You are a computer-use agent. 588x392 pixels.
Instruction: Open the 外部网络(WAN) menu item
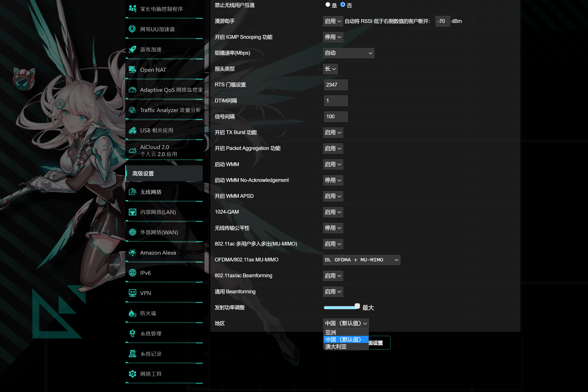pyautogui.click(x=164, y=232)
